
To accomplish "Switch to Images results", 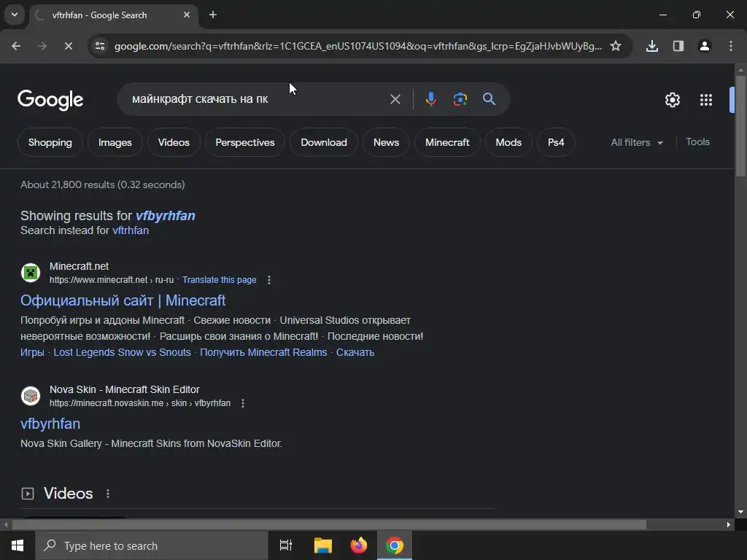I will (x=115, y=142).
